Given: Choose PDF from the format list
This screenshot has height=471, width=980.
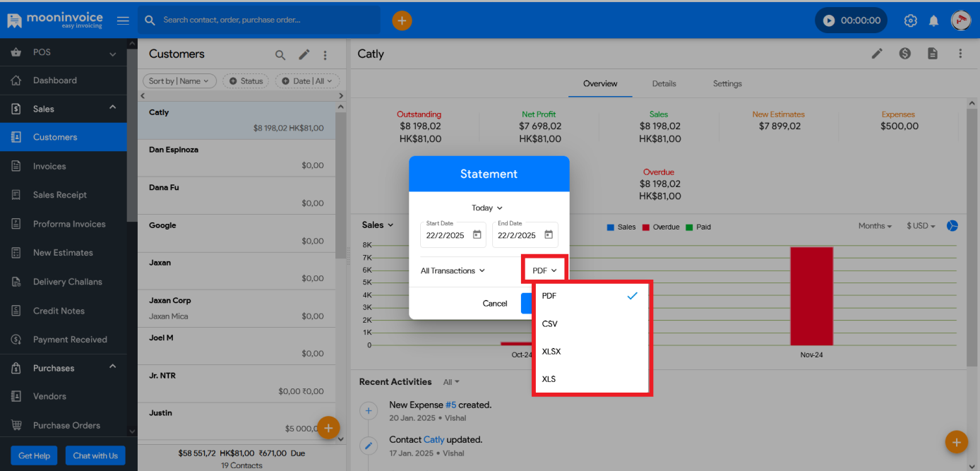Looking at the screenshot, I should point(591,296).
